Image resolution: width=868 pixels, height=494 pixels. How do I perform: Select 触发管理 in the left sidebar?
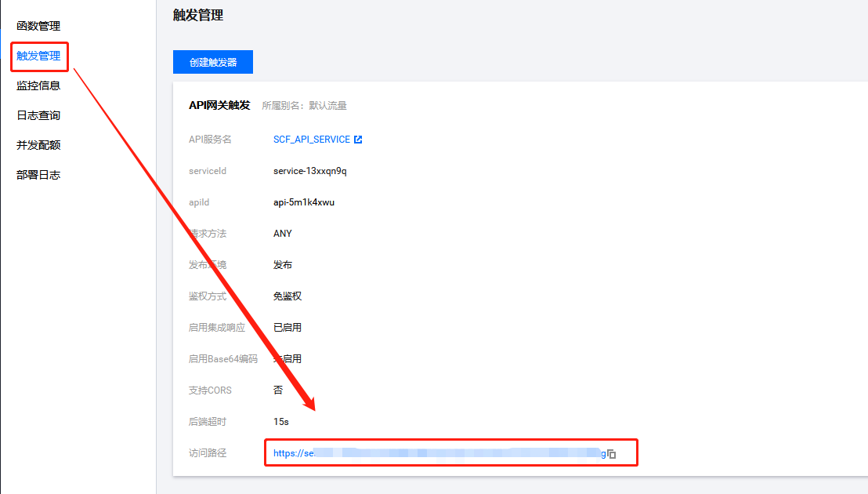pos(38,56)
